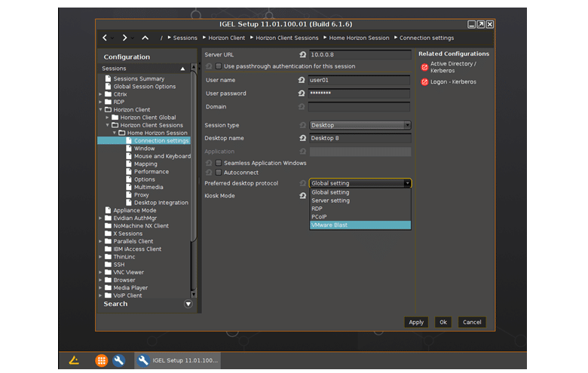Screen dimensions: 588x373
Task: Click Horizon Client Sessions breadcrumb
Action: coord(287,38)
